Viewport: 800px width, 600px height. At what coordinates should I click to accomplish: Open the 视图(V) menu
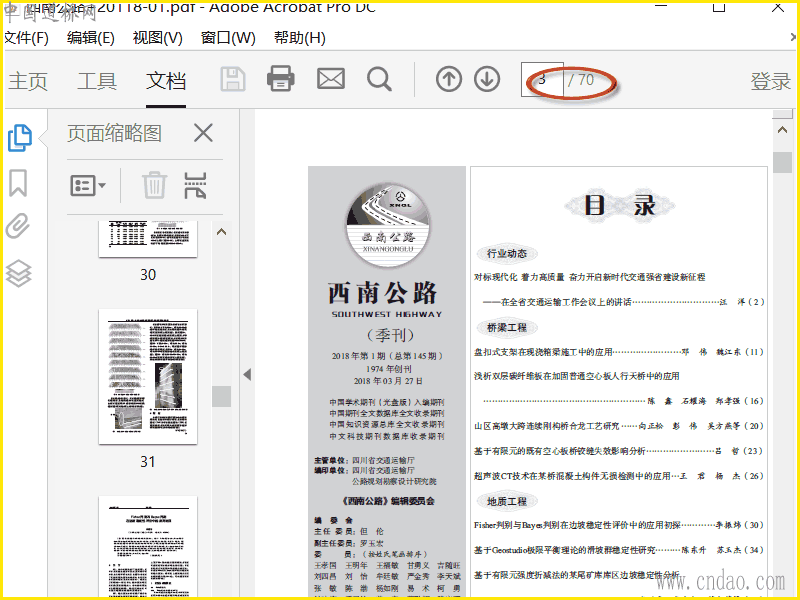158,38
